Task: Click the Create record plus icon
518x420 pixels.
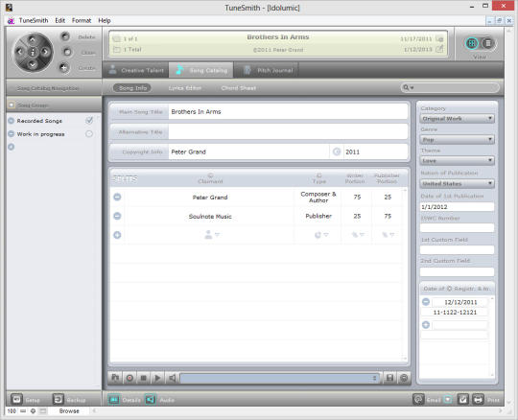Action: pos(63,68)
